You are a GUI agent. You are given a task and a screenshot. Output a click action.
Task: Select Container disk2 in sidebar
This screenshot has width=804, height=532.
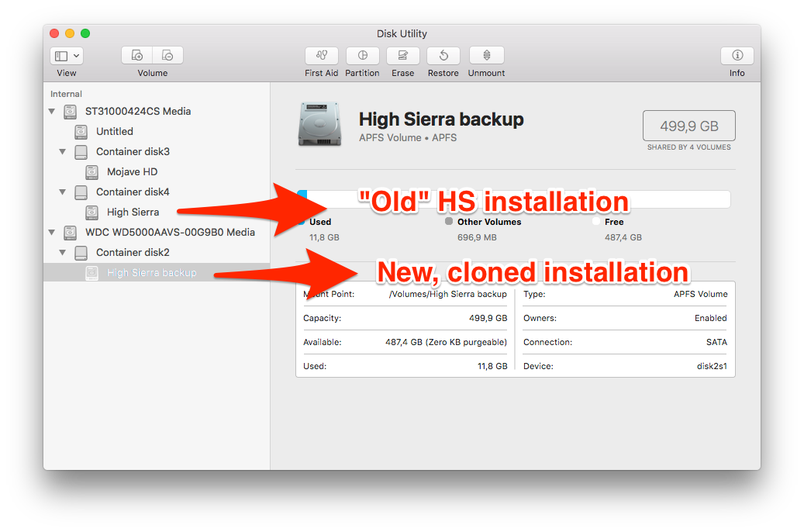tap(133, 252)
